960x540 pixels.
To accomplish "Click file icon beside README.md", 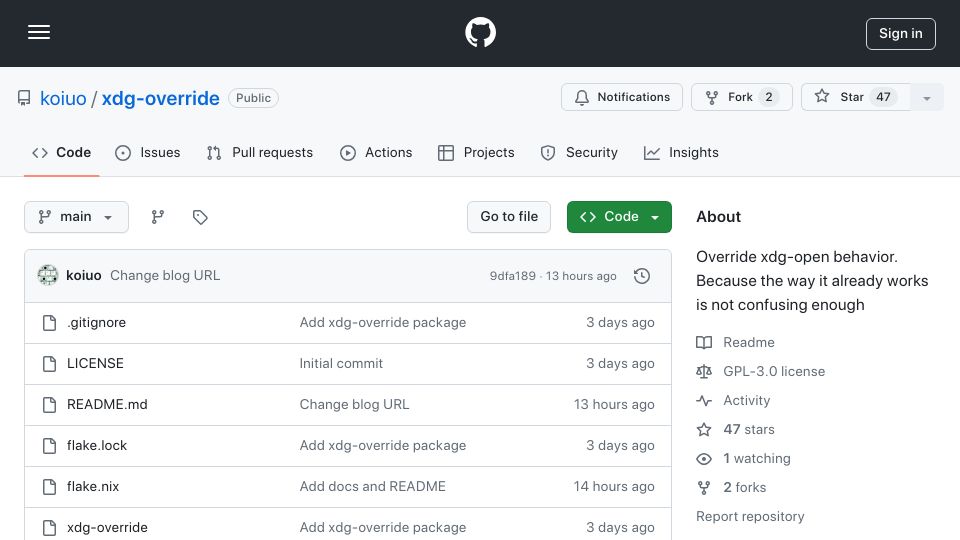I will [50, 405].
